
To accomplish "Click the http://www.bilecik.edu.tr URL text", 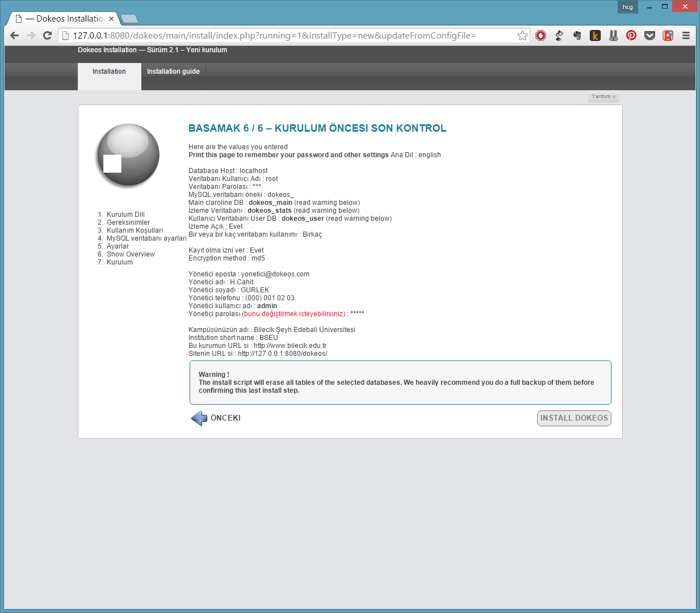I will pyautogui.click(x=290, y=346).
